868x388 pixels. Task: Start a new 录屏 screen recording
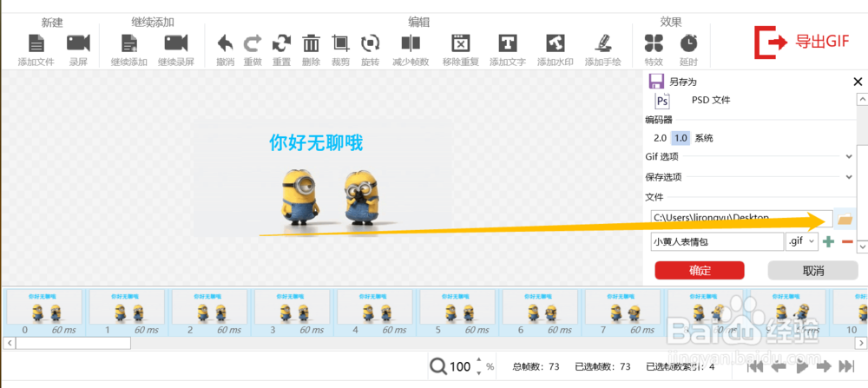click(x=78, y=43)
